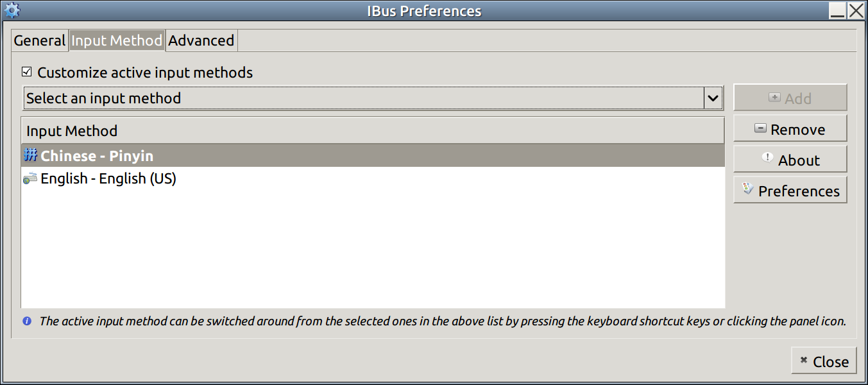
Task: Switch to the Advanced tab
Action: (x=201, y=40)
